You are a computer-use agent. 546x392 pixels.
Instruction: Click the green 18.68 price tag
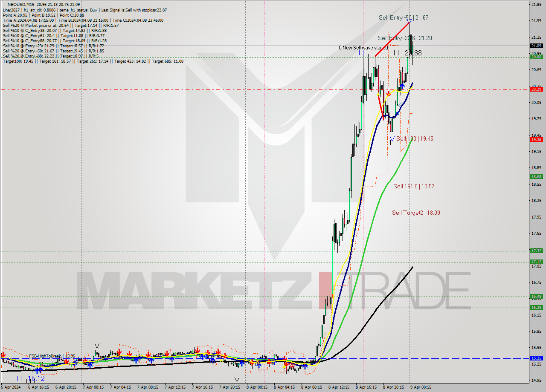[536, 176]
